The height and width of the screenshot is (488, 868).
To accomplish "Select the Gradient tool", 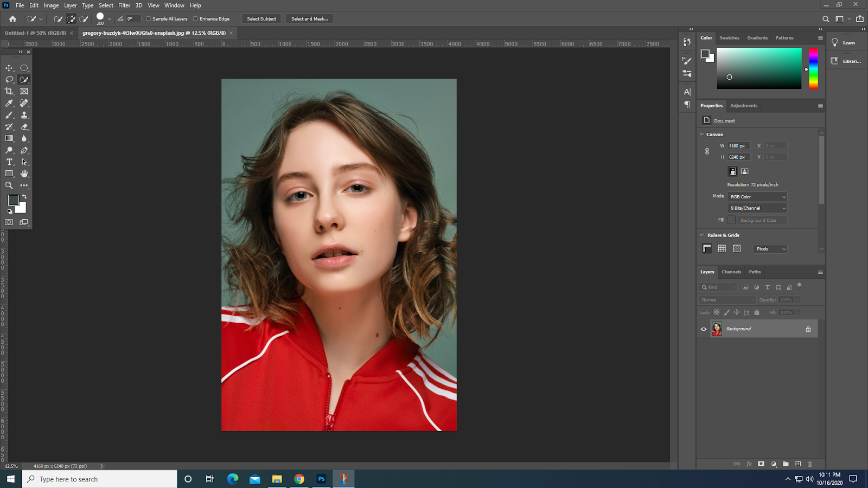I will click(9, 138).
